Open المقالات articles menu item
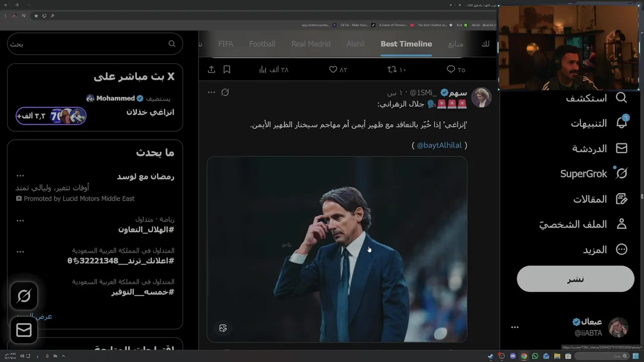 pyautogui.click(x=590, y=199)
